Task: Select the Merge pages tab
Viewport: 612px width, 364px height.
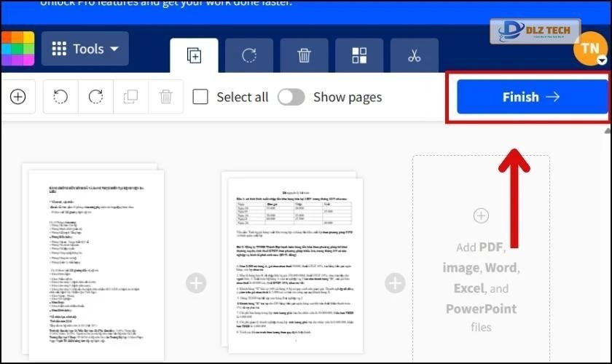Action: (194, 55)
